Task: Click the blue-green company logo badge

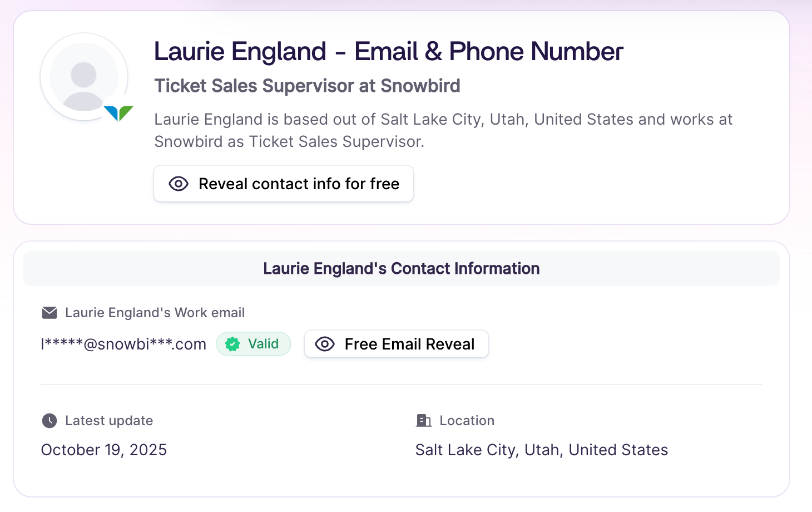Action: (x=118, y=113)
